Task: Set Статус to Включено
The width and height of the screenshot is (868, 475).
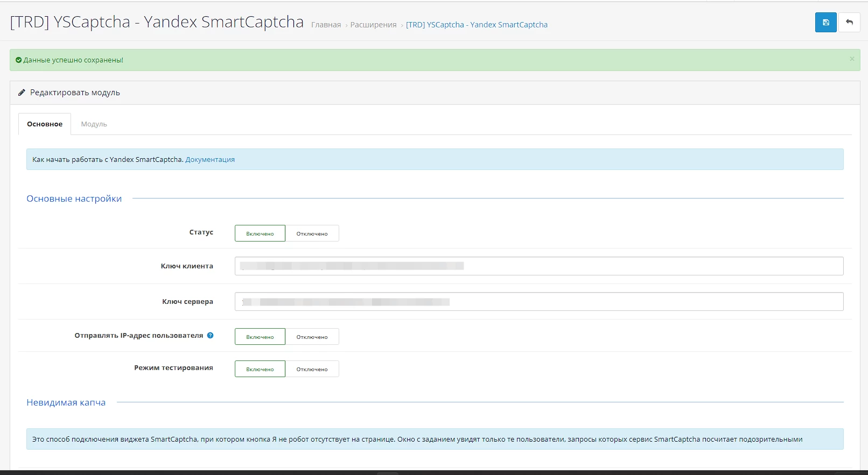Action: (260, 233)
